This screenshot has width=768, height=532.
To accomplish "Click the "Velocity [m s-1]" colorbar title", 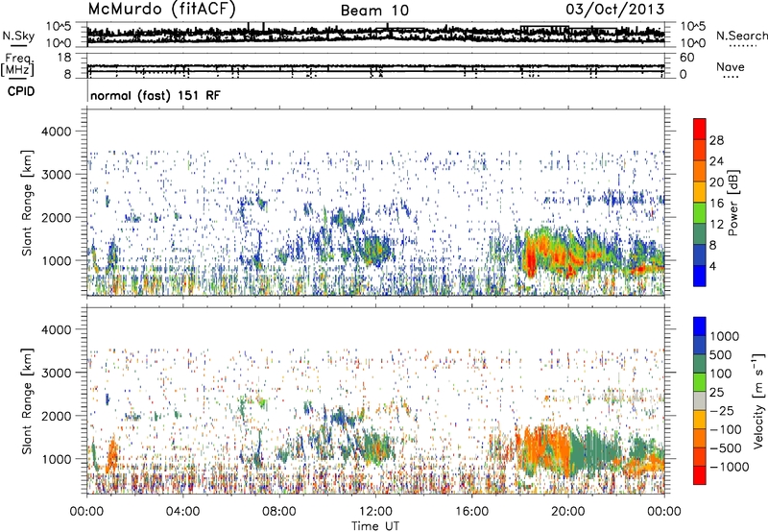I will pyautogui.click(x=758, y=400).
